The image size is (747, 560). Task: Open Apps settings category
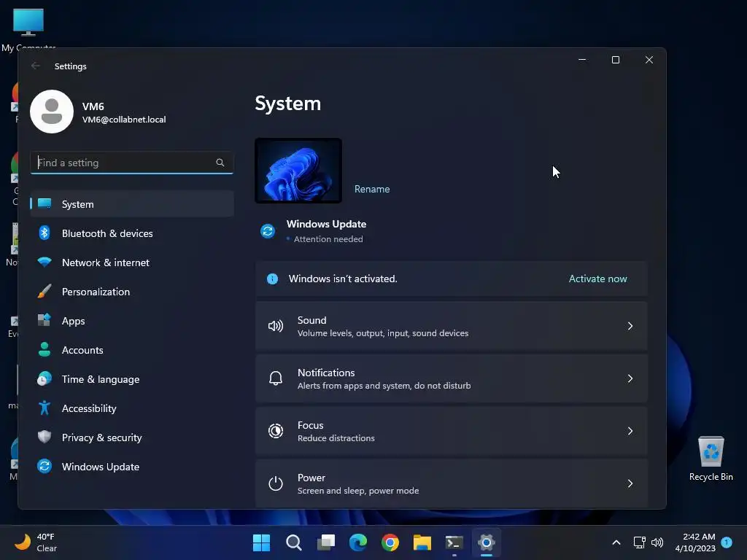tap(131, 321)
